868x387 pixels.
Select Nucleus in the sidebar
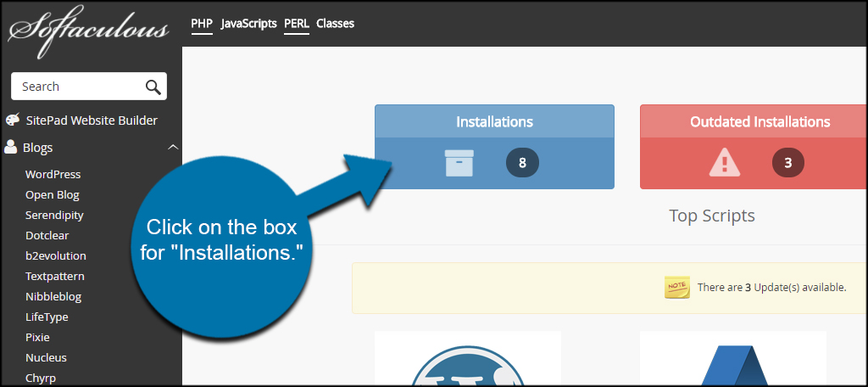click(46, 357)
